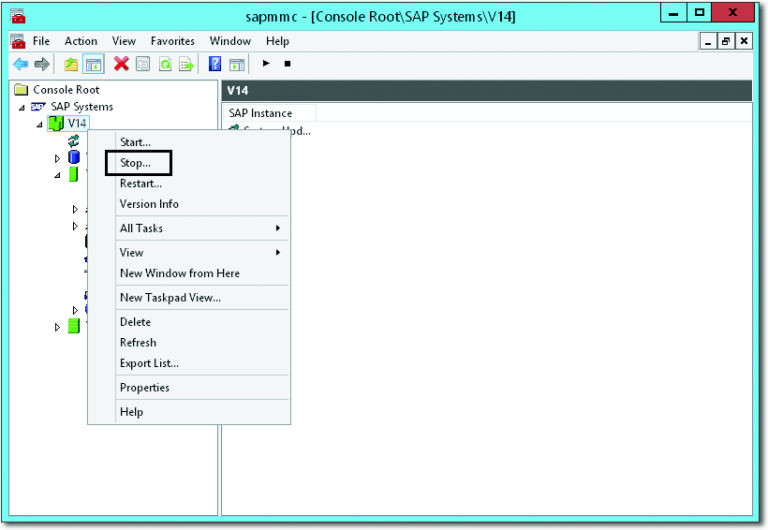Open the Favorites menu in menu bar
This screenshot has height=530, width=768.
tap(173, 41)
